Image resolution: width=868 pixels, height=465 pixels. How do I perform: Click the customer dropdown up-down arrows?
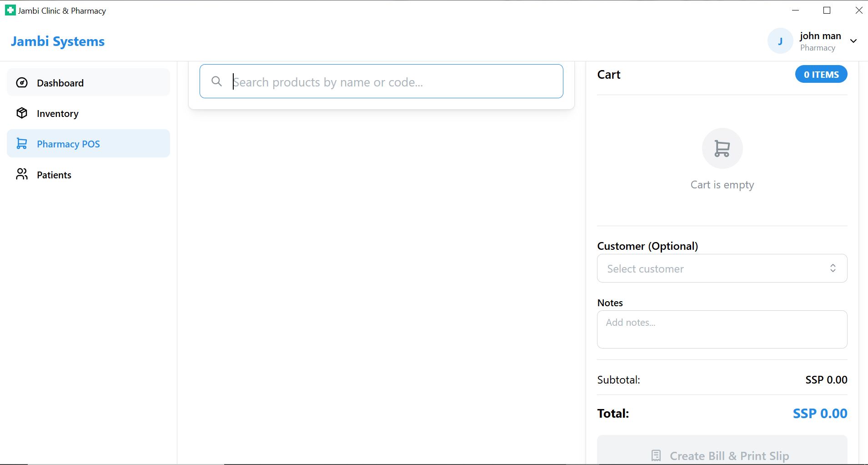coord(833,268)
